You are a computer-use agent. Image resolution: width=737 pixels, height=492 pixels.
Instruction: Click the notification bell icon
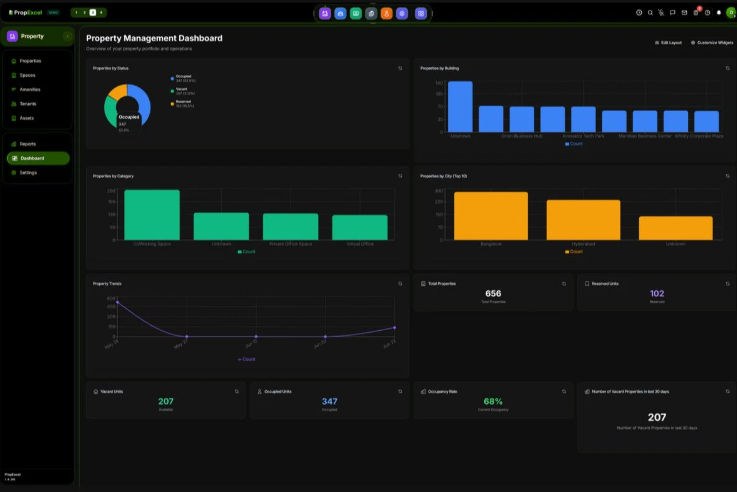coord(719,13)
